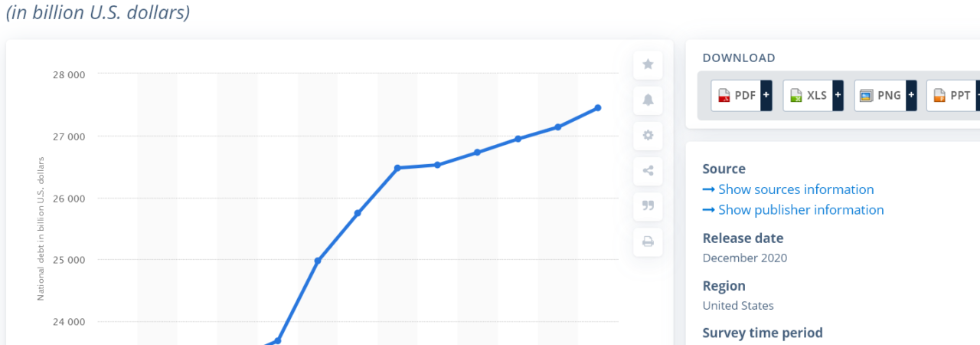Click the bell notification icon
The image size is (980, 345).
coord(648,100)
